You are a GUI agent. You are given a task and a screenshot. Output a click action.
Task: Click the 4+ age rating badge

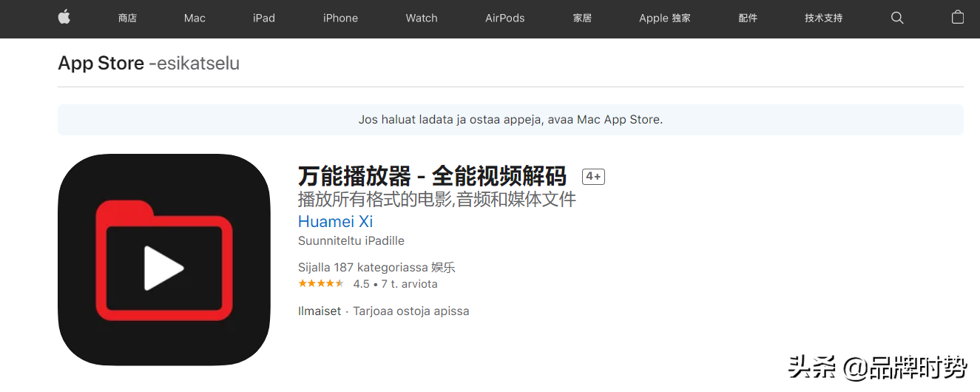pyautogui.click(x=593, y=177)
